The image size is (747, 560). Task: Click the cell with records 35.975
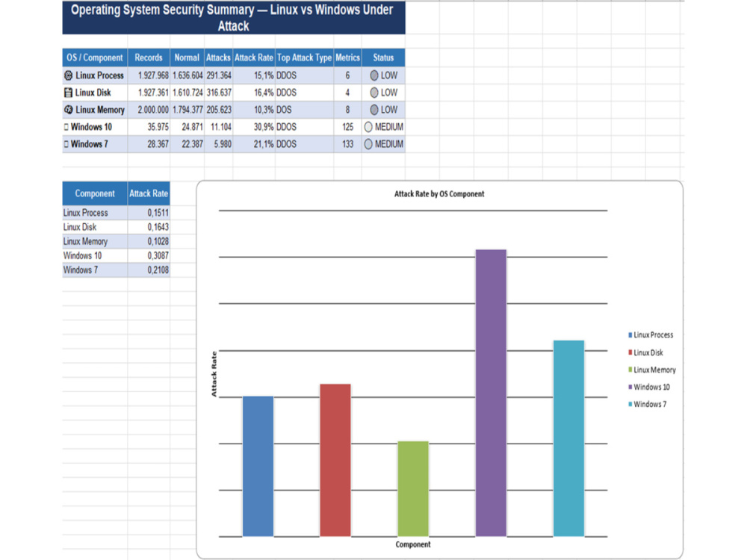tap(149, 127)
